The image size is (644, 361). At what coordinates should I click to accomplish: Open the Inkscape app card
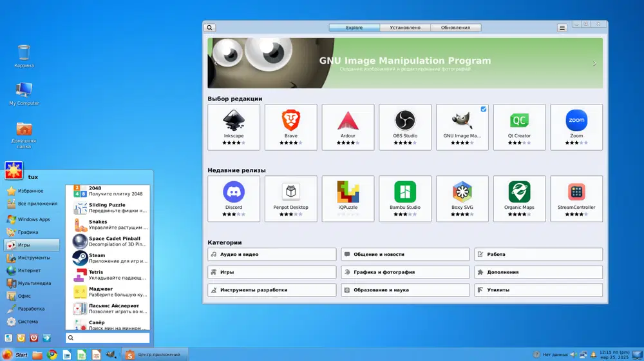[x=234, y=127]
